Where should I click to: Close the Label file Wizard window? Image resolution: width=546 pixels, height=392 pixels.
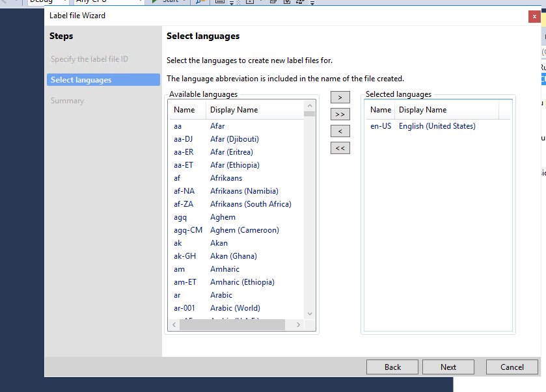coord(534,16)
